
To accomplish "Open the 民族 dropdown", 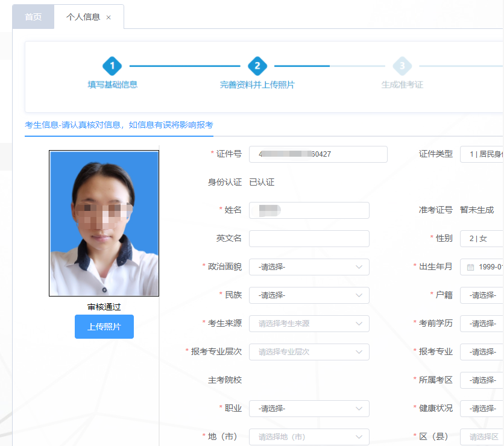I will click(x=309, y=295).
